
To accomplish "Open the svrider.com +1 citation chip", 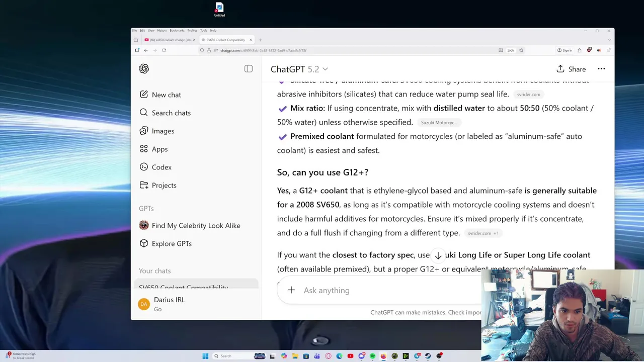I will click(x=483, y=233).
